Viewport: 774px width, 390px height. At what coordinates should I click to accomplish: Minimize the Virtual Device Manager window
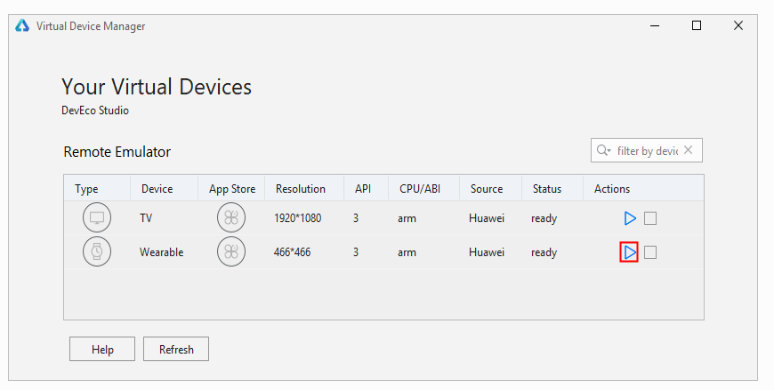point(655,26)
